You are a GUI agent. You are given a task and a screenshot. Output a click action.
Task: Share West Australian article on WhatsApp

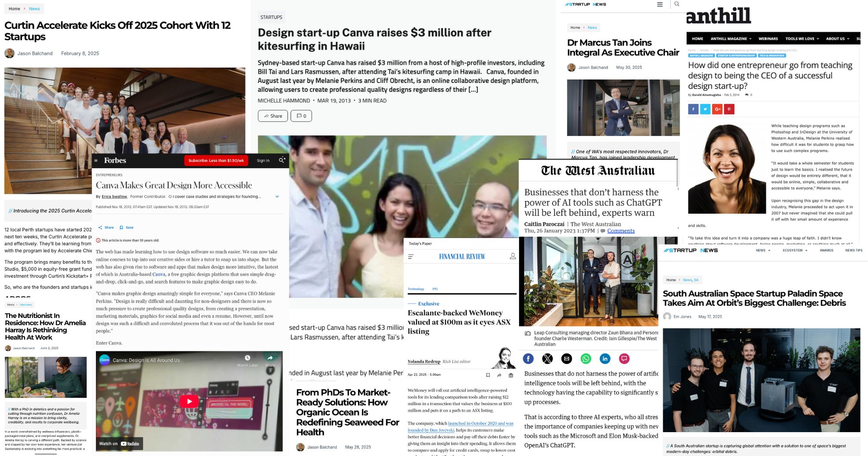pyautogui.click(x=586, y=358)
